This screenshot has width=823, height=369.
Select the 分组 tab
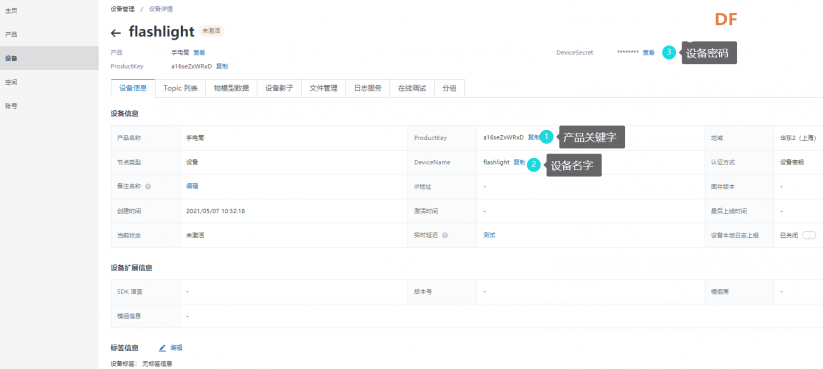pos(449,88)
